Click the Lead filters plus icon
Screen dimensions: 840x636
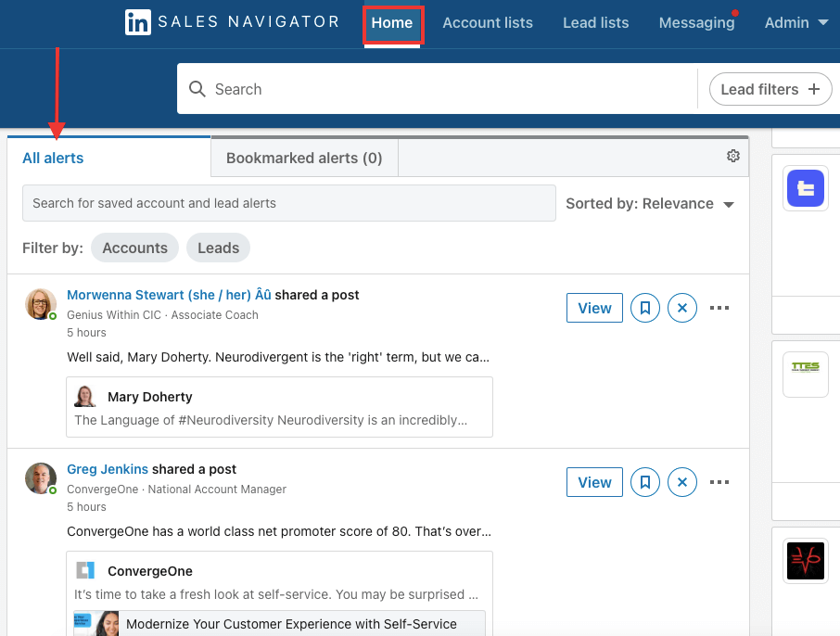coord(814,89)
